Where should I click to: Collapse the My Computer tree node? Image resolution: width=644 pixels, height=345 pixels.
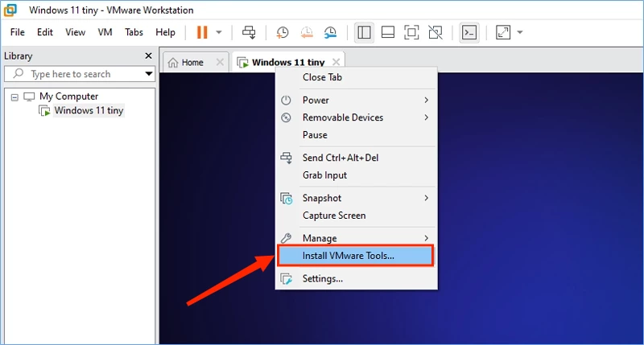[x=14, y=97]
